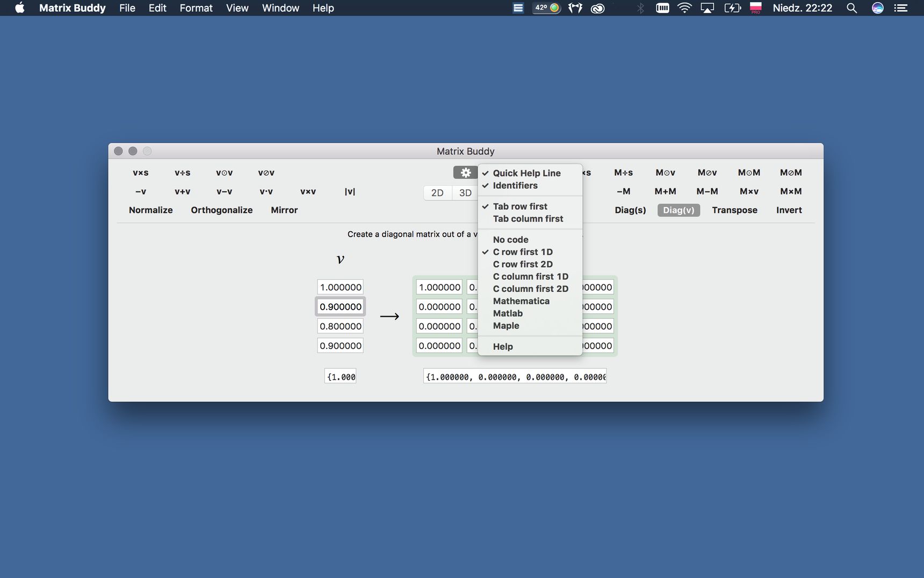Open the Edit menu
924x578 pixels.
click(157, 8)
